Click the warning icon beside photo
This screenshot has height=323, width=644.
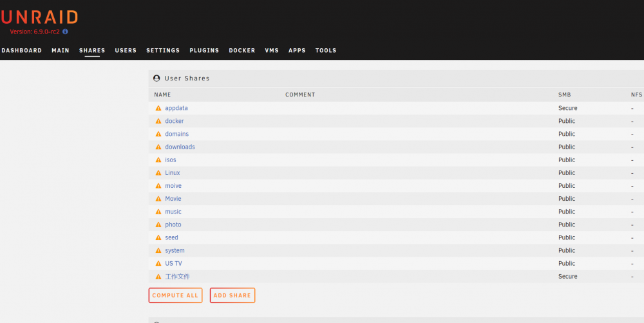tap(158, 225)
